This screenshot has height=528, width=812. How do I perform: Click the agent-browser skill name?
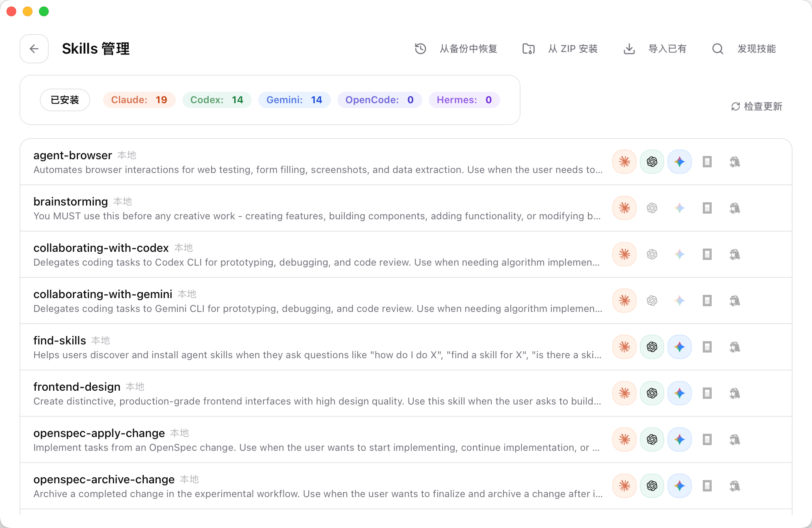tap(73, 155)
